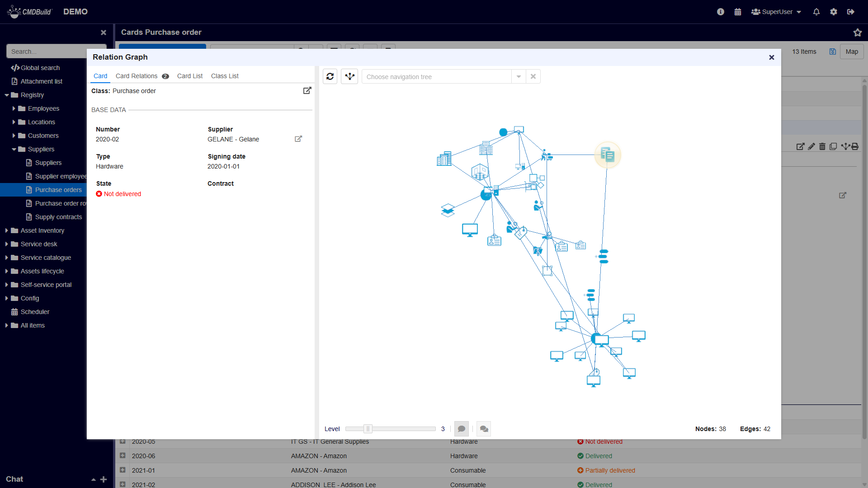This screenshot has height=488, width=868.
Task: Refresh the relation graph
Action: click(x=330, y=76)
